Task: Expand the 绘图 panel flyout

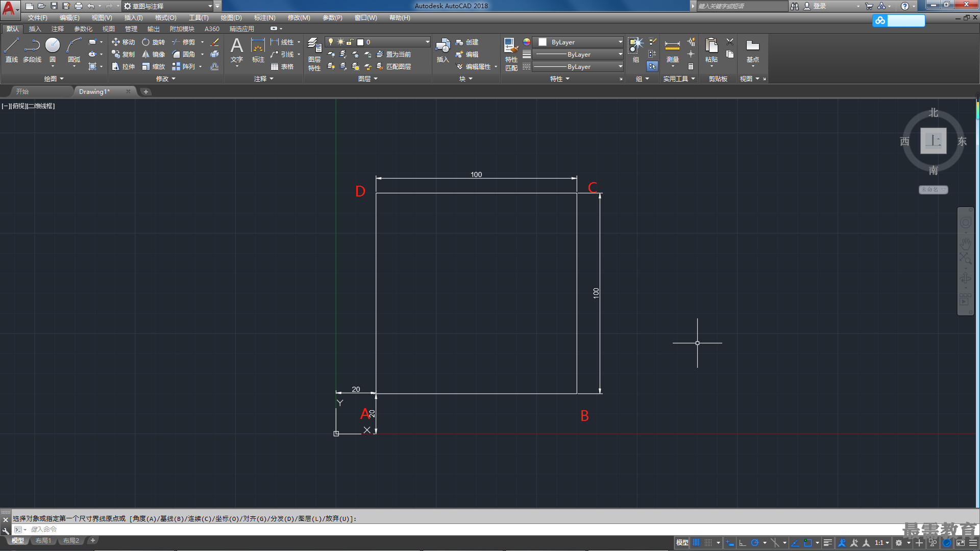Action: pos(54,79)
